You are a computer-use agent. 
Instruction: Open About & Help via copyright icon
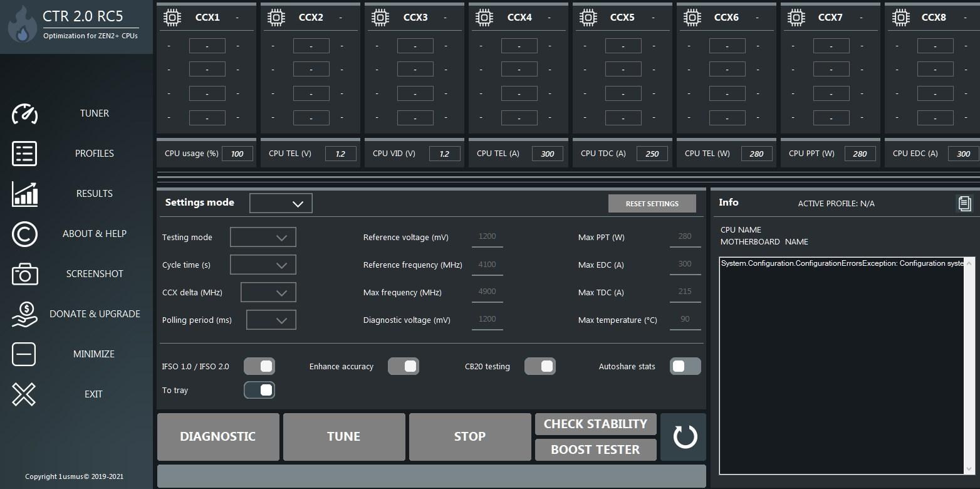point(23,234)
